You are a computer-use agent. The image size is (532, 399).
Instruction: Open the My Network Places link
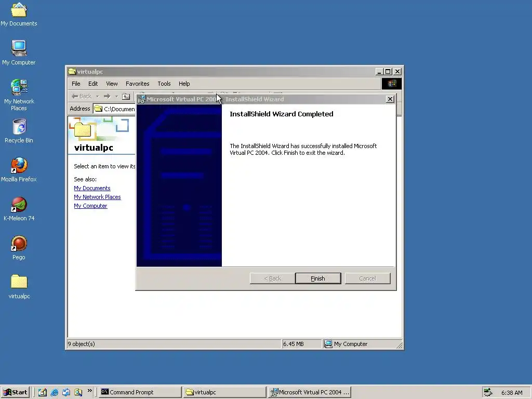tap(97, 197)
